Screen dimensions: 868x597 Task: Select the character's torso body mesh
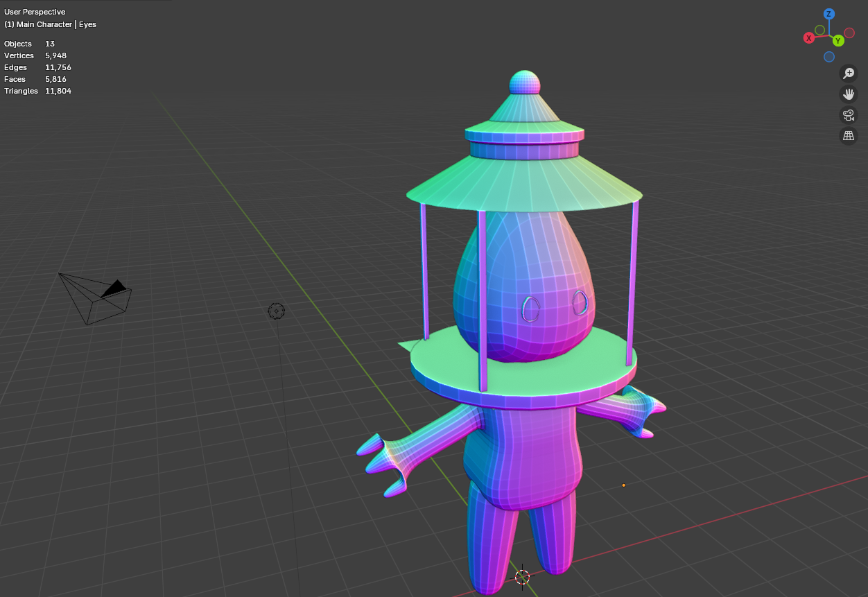[523, 458]
